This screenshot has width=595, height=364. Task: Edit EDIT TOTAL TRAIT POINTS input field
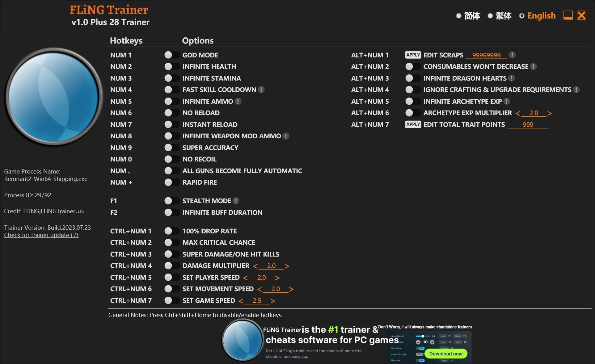tap(528, 124)
